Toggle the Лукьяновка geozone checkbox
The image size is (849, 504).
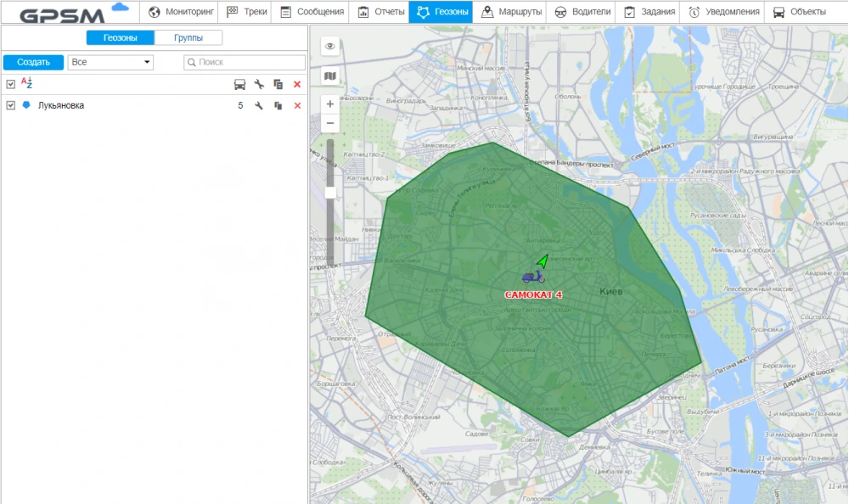pos(9,105)
